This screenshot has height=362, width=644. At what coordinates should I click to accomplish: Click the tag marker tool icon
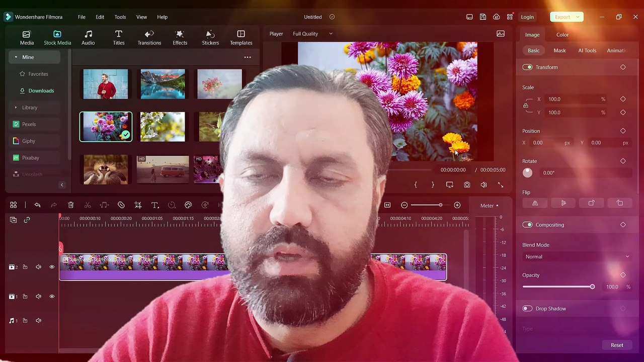click(x=121, y=205)
